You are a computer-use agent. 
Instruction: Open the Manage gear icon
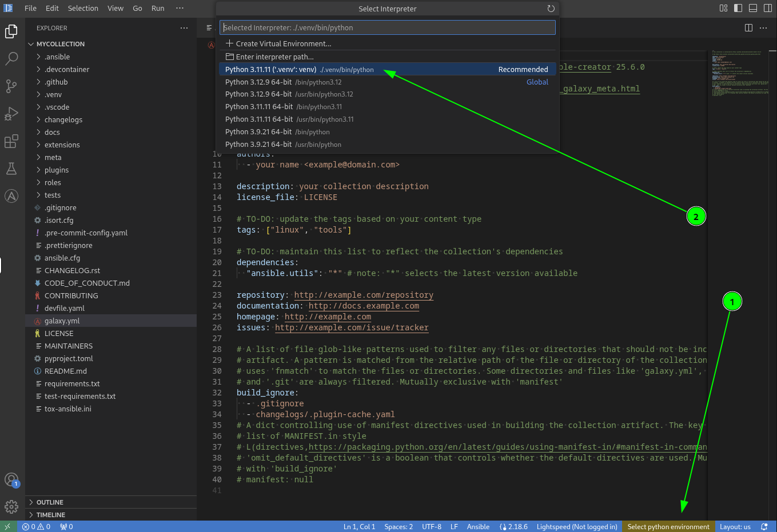11,506
